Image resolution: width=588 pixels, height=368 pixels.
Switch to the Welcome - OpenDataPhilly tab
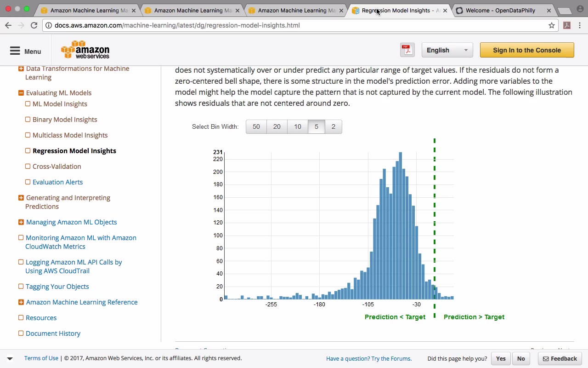pos(501,10)
